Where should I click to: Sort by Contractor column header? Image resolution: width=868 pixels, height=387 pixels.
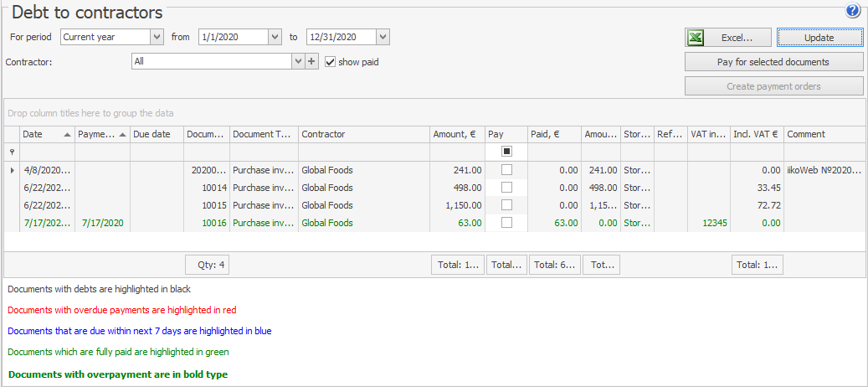(x=363, y=134)
